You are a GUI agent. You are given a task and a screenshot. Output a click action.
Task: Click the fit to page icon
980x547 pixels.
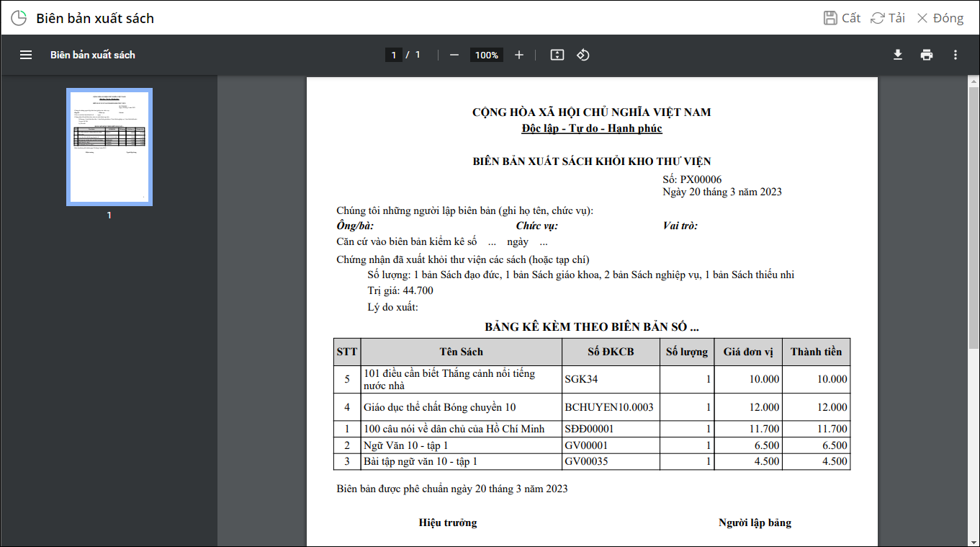point(557,55)
